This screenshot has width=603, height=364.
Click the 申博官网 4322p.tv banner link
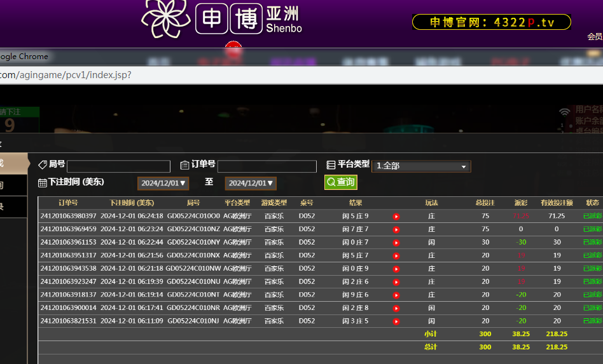(491, 22)
